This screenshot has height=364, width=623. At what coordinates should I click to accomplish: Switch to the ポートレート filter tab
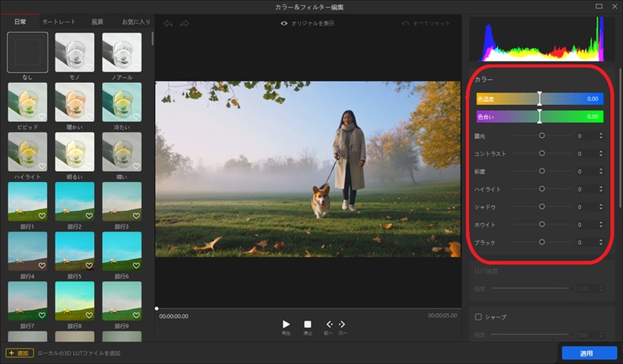(x=59, y=22)
